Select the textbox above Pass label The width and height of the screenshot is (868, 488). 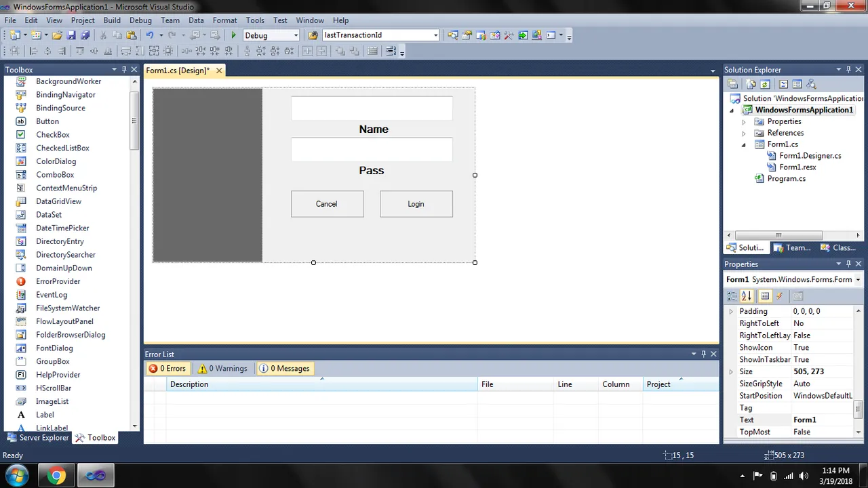372,150
